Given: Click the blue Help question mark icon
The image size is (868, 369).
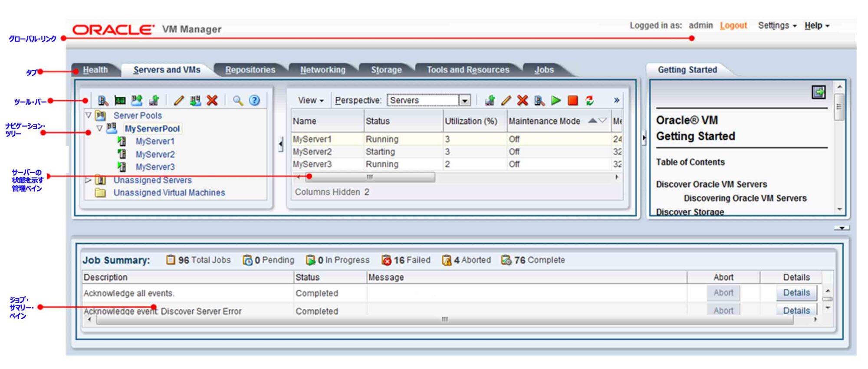Looking at the screenshot, I should pyautogui.click(x=254, y=101).
